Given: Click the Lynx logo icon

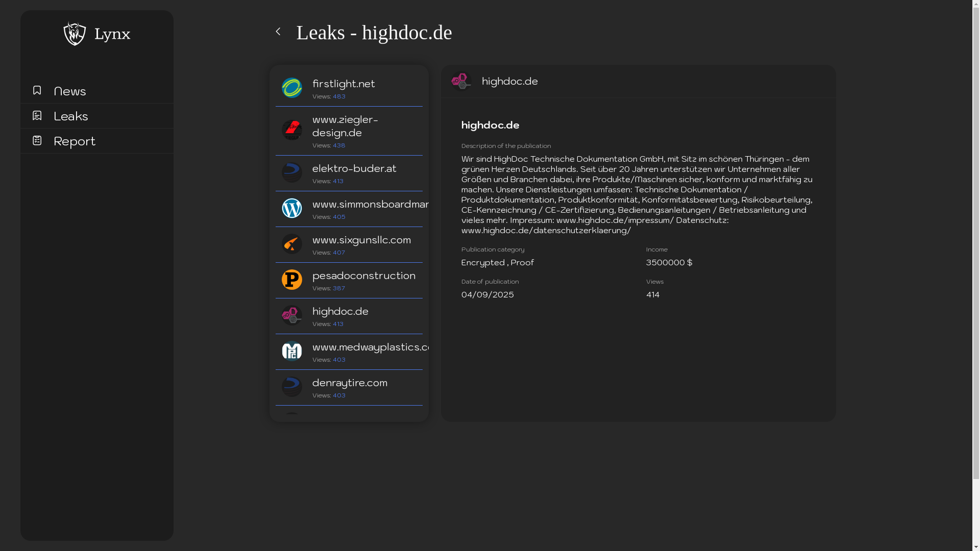Looking at the screenshot, I should pos(75,34).
